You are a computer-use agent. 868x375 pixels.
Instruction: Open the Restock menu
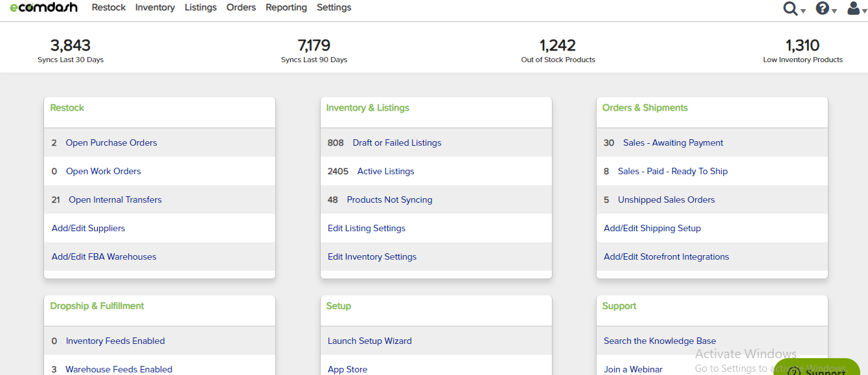tap(109, 8)
